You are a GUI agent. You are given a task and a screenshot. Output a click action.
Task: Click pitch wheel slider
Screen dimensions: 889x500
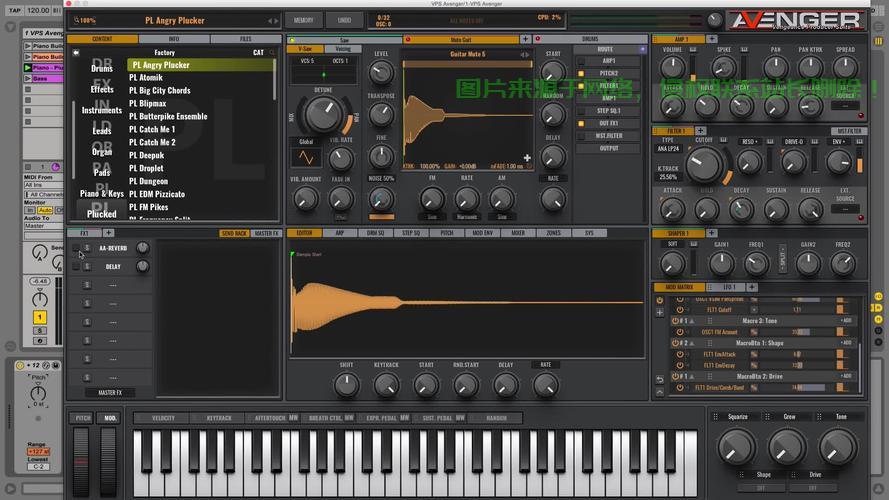click(81, 462)
